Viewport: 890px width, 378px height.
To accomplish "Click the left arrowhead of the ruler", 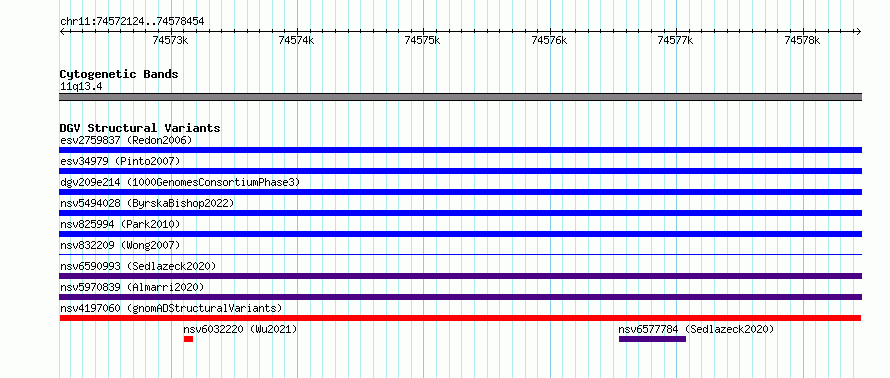I will tap(62, 31).
